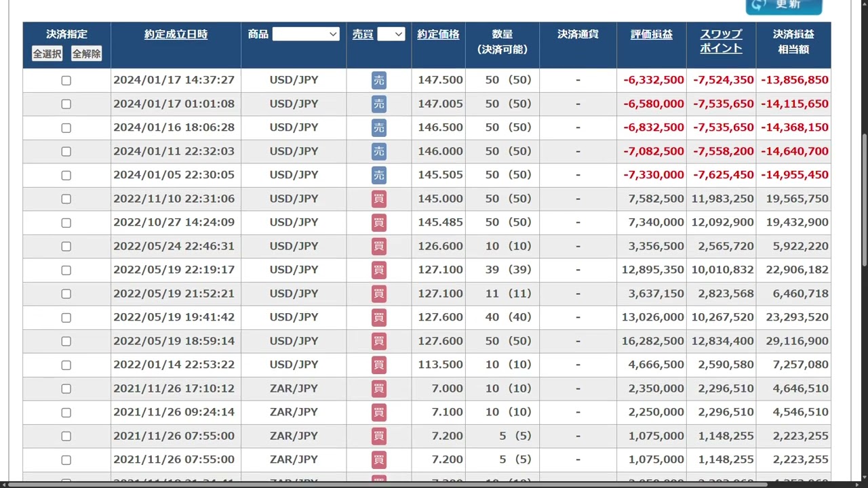Click the 全選択 select-all button
868x488 pixels.
point(47,54)
